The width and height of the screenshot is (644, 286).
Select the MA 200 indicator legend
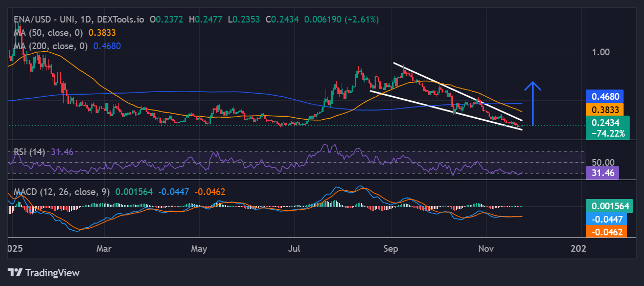49,46
